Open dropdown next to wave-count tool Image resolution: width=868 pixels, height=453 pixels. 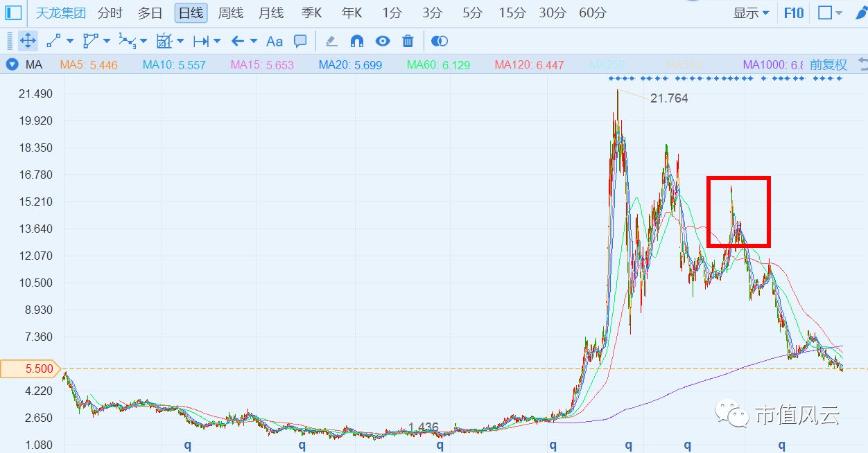tap(144, 42)
